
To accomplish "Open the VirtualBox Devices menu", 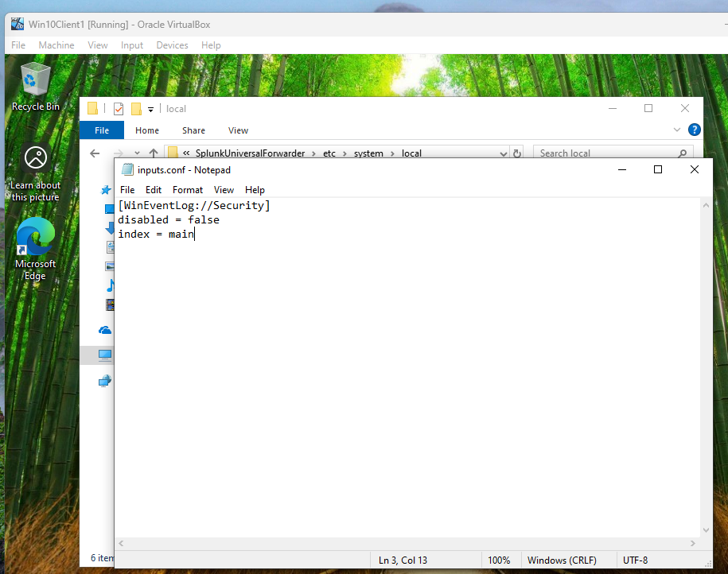I will 172,45.
